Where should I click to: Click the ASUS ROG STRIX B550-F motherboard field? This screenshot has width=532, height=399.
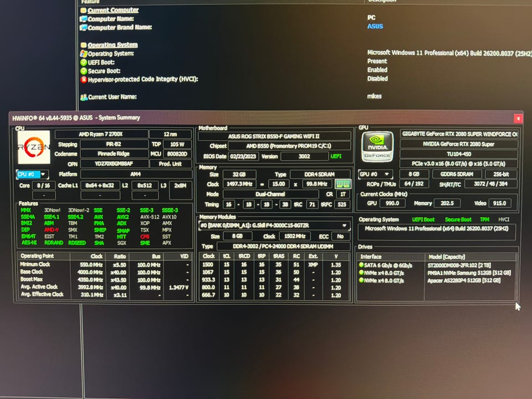(274, 136)
